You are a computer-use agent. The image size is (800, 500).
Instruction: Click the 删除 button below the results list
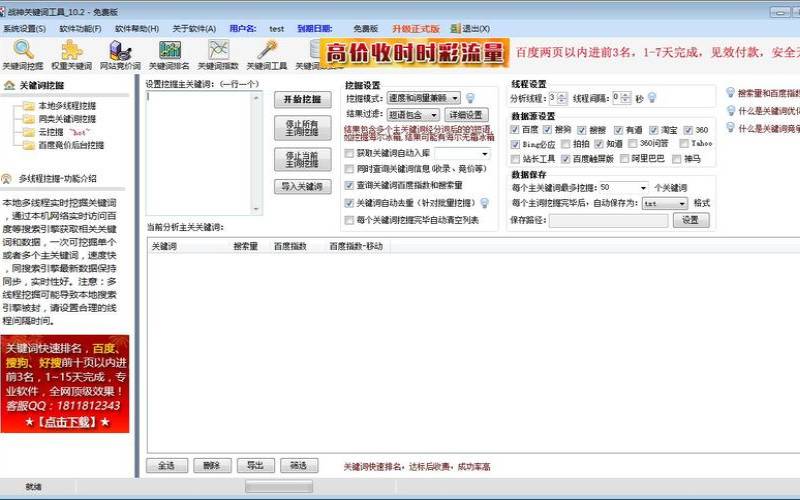(212, 465)
